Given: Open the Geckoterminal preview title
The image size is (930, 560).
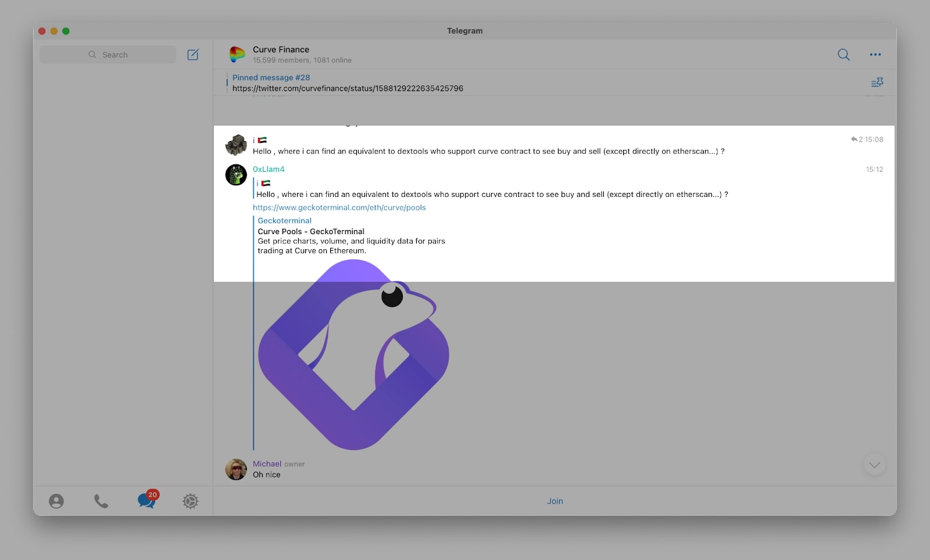Looking at the screenshot, I should (x=285, y=221).
